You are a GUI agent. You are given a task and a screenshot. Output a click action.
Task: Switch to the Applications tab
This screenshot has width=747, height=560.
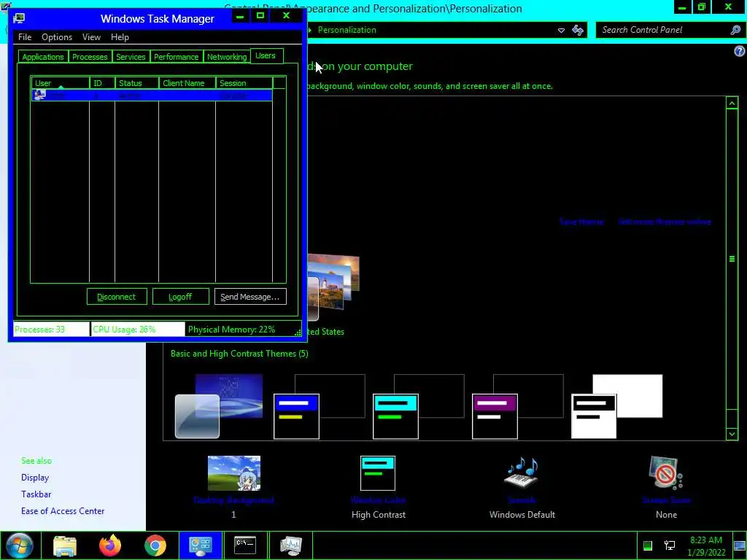pos(43,57)
